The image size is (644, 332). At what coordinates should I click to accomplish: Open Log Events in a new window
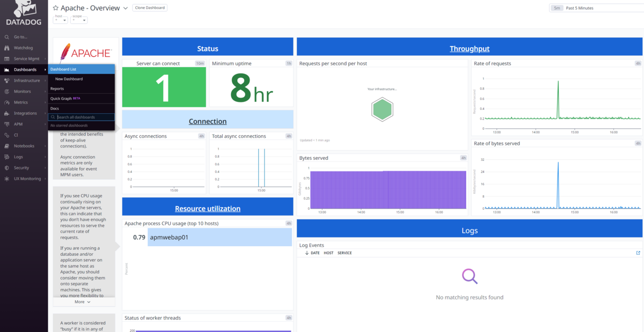tap(638, 253)
